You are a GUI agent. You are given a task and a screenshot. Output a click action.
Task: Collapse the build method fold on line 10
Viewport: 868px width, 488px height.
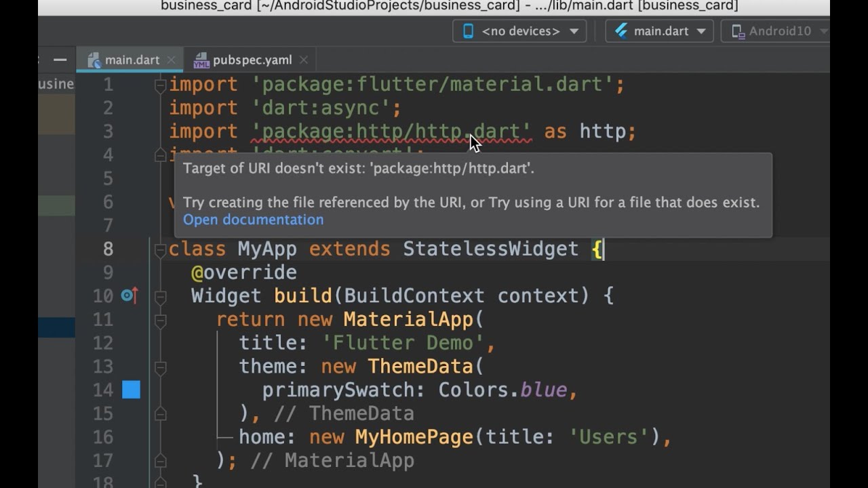161,296
